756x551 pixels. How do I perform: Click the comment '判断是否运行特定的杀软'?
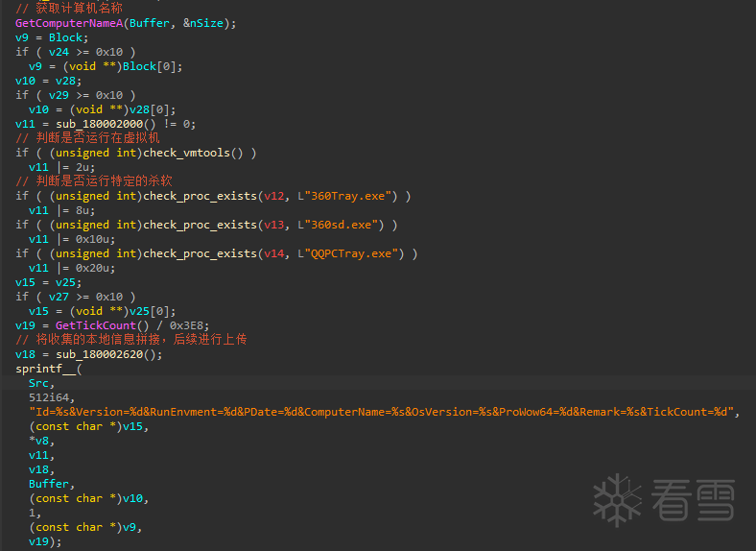pyautogui.click(x=105, y=180)
